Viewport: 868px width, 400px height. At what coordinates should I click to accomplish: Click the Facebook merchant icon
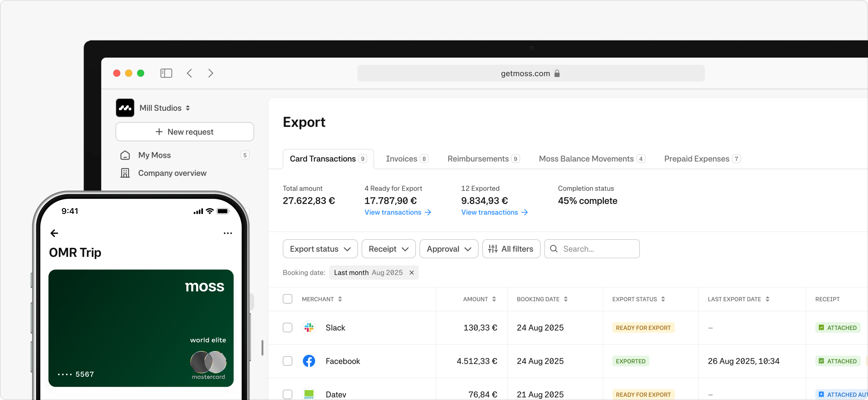[309, 361]
